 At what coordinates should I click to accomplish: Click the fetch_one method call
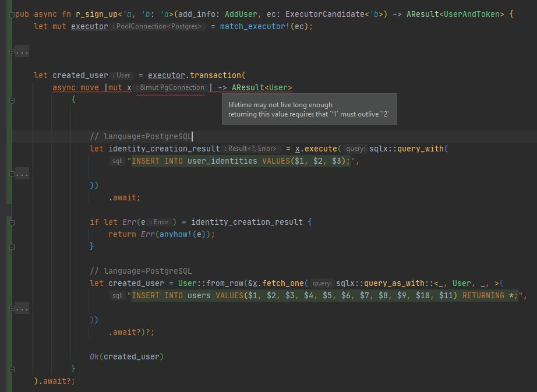click(283, 284)
